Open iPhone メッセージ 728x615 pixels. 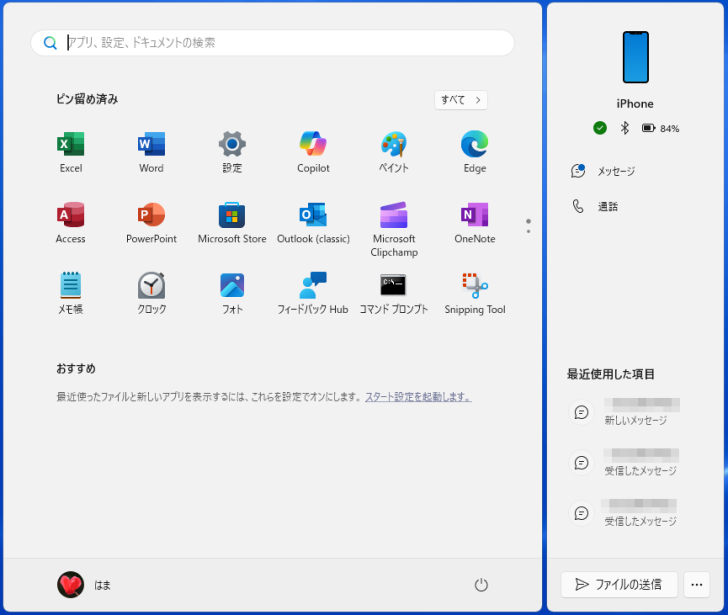tap(603, 171)
